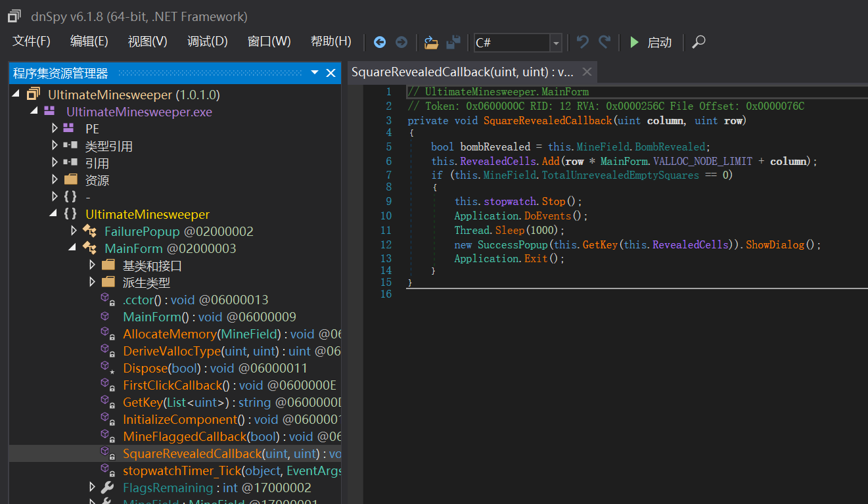Image resolution: width=868 pixels, height=504 pixels.
Task: Select the SquareRevealedCallback editor tab
Action: pos(463,72)
